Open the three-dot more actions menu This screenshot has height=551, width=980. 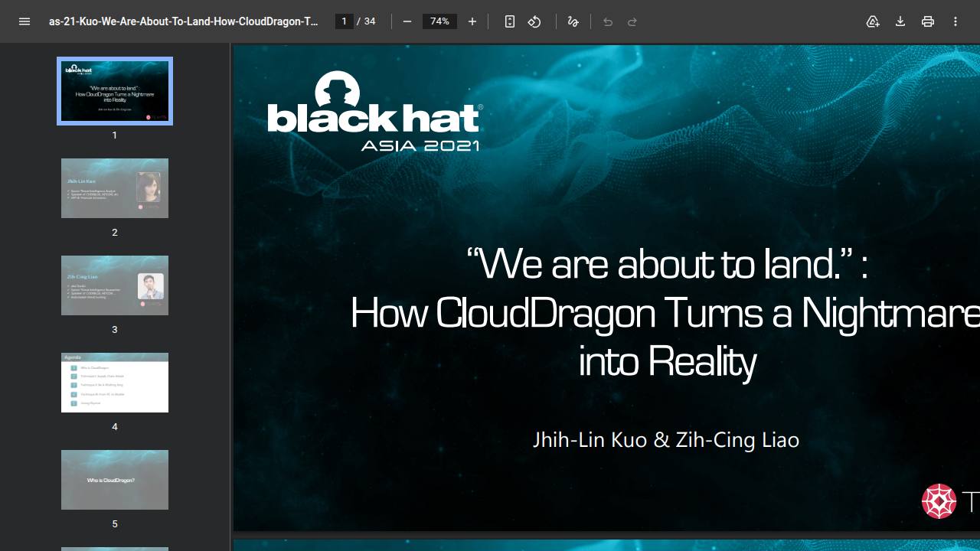coord(955,21)
